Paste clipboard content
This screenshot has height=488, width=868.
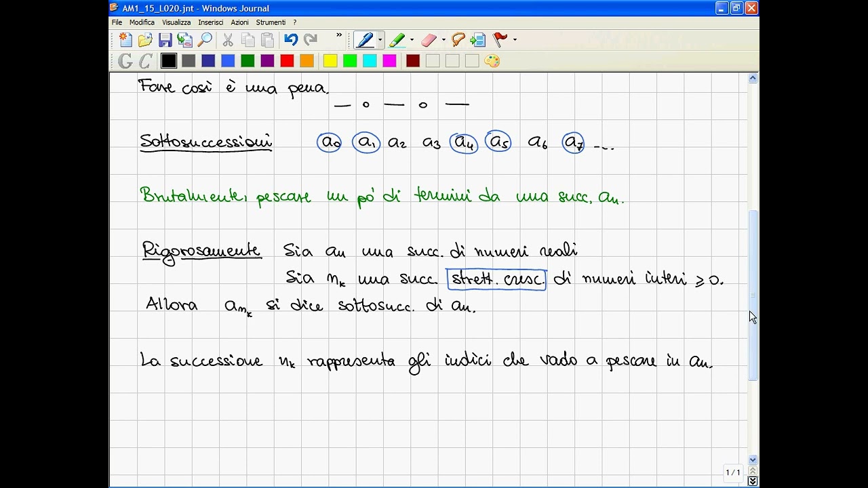267,40
